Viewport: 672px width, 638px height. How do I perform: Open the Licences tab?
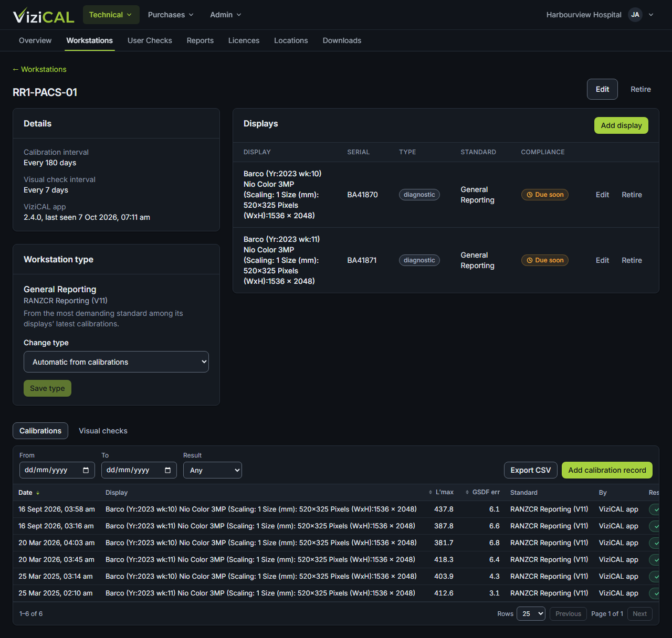pyautogui.click(x=244, y=40)
